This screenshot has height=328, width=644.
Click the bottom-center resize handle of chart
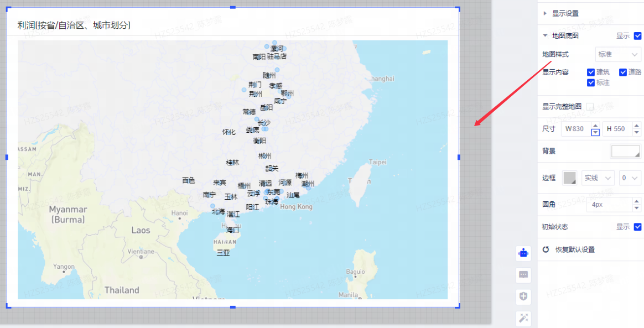pos(232,306)
